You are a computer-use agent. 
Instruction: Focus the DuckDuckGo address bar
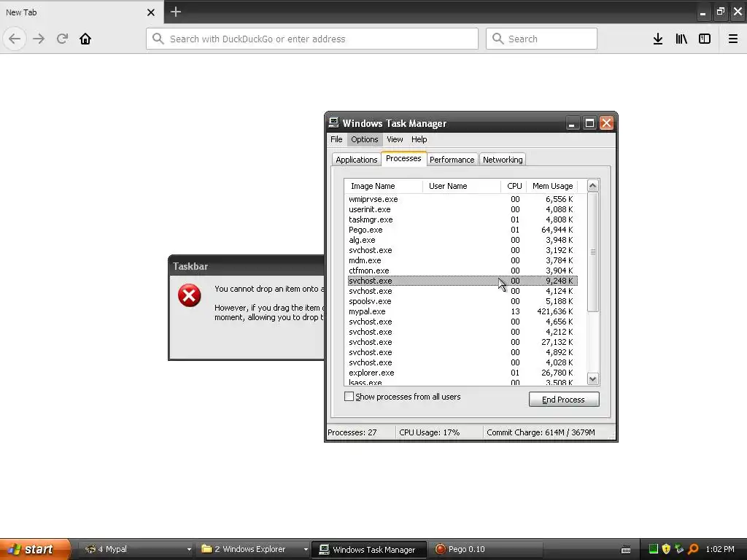[x=312, y=39]
